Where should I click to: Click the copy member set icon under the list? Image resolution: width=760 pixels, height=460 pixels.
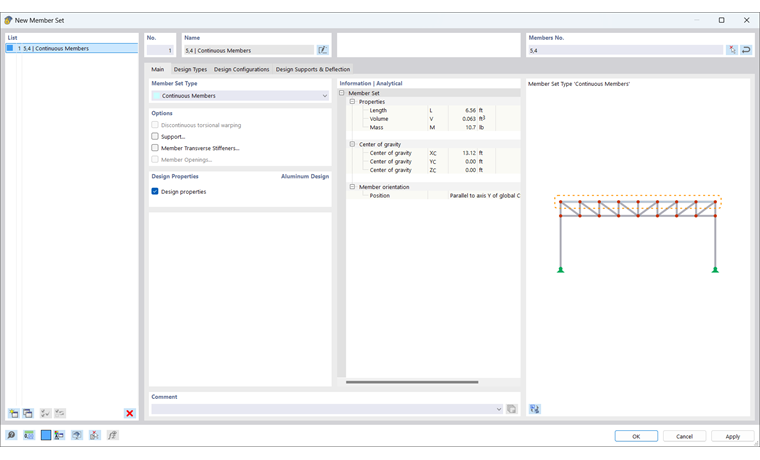coord(28,413)
